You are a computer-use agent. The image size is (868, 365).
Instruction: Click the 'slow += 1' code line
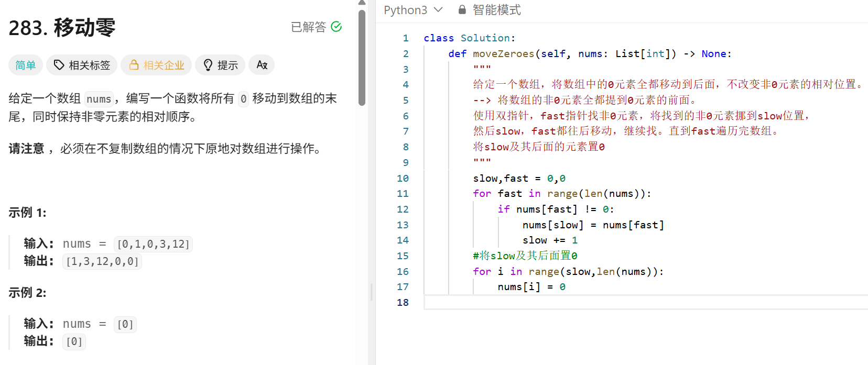550,240
